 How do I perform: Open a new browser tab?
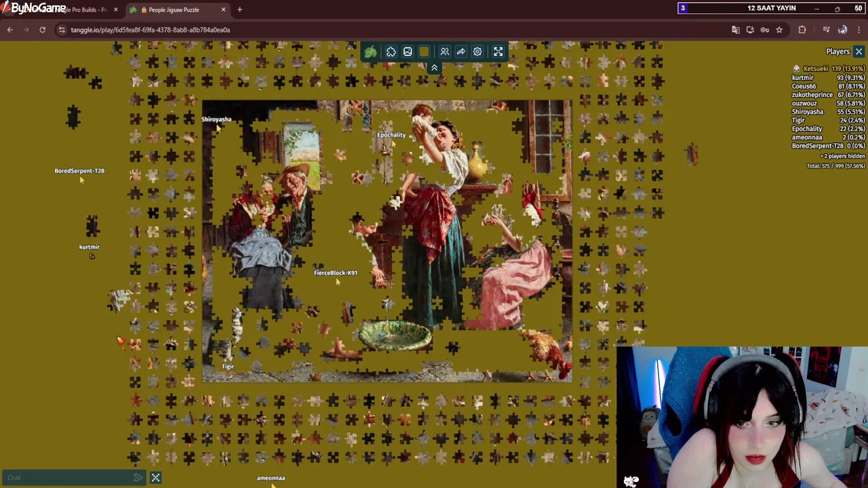[239, 9]
